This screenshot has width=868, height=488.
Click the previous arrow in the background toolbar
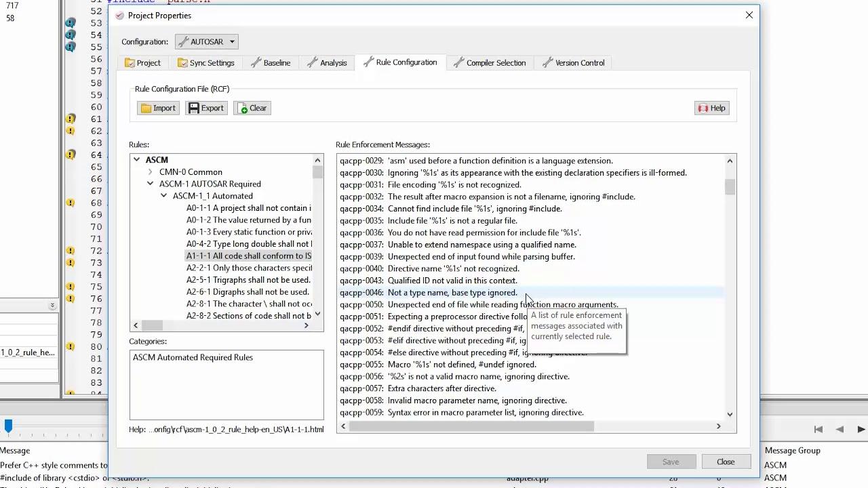(x=840, y=429)
